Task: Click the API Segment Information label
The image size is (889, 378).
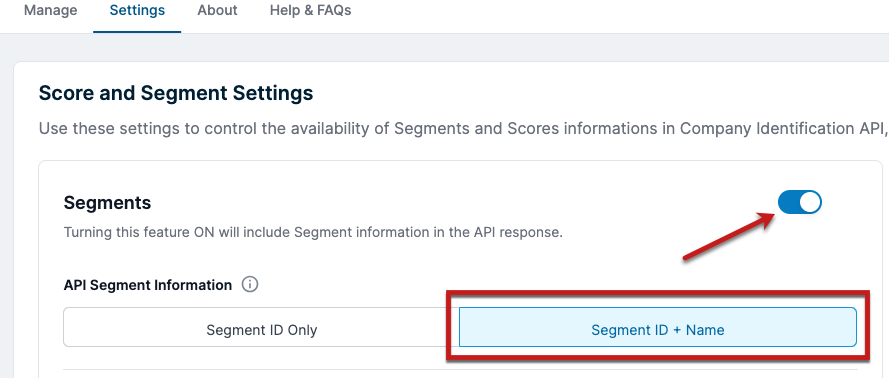Action: (148, 285)
